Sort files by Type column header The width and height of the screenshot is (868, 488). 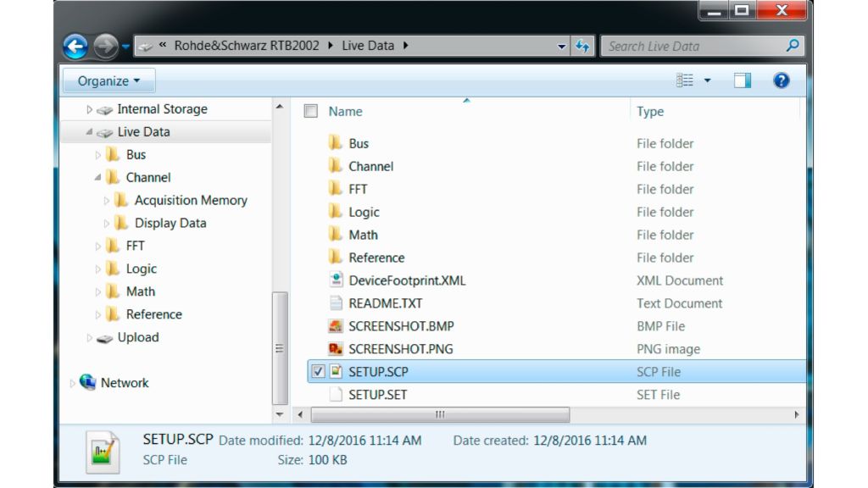point(650,111)
